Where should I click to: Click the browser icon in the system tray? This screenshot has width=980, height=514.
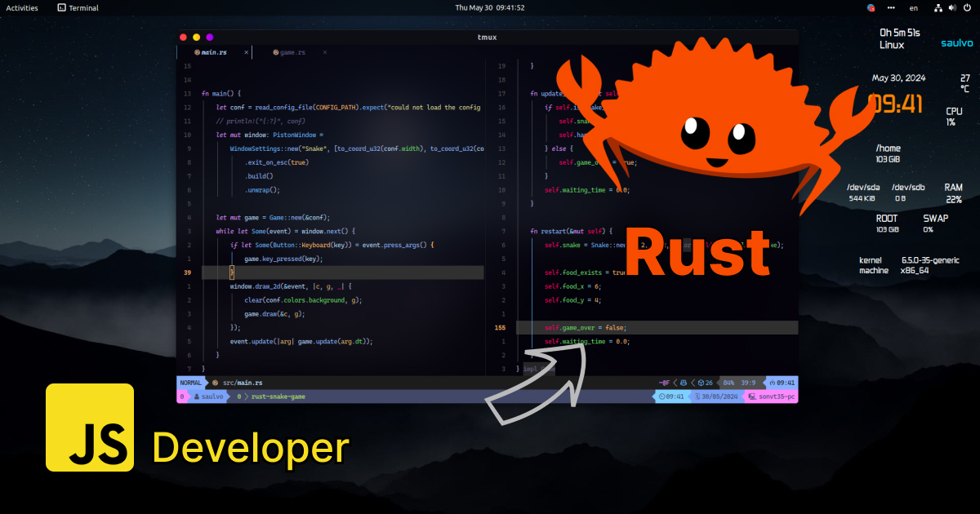pos(871,7)
